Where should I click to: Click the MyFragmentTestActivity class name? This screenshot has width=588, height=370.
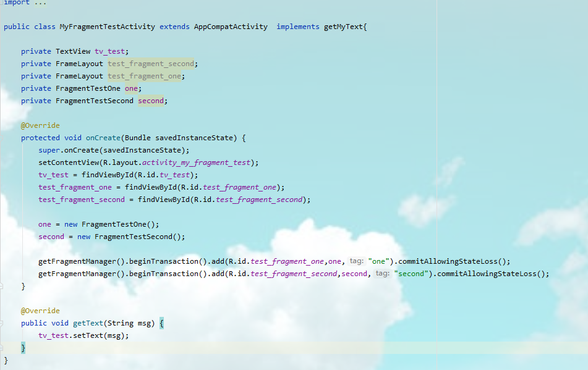107,27
